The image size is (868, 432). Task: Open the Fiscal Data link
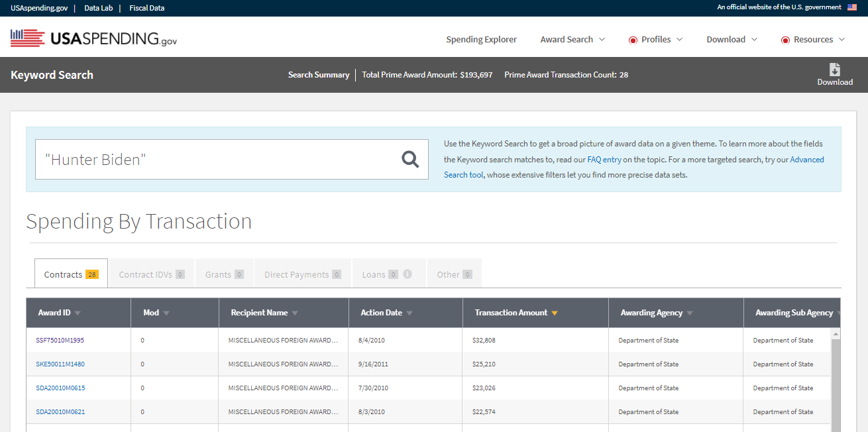point(147,8)
